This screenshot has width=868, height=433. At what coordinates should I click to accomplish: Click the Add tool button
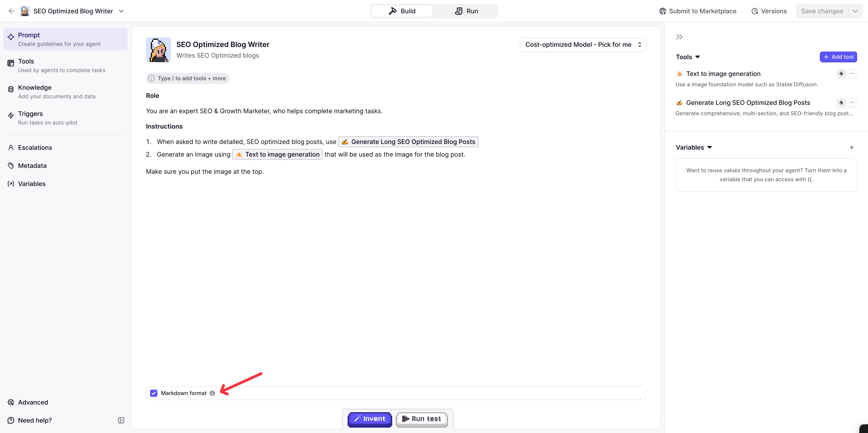tap(838, 57)
